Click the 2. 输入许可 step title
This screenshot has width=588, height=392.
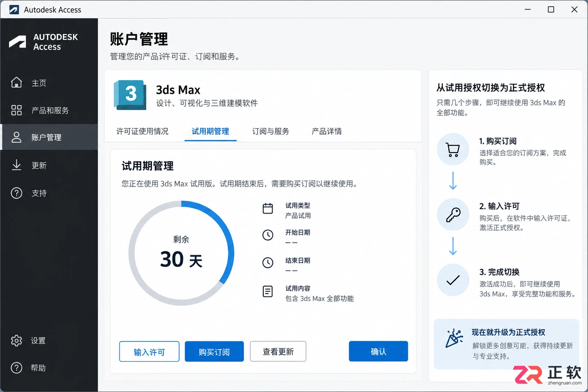499,206
